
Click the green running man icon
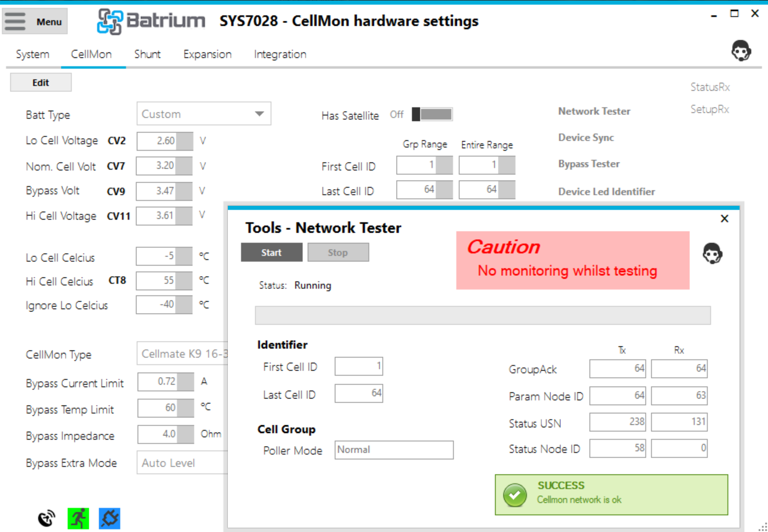pos(78,518)
